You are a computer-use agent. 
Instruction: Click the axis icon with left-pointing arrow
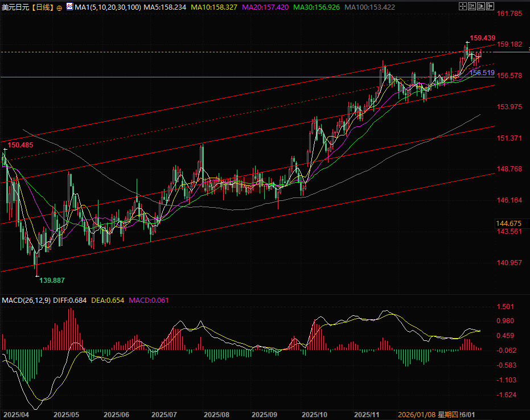click(473, 7)
